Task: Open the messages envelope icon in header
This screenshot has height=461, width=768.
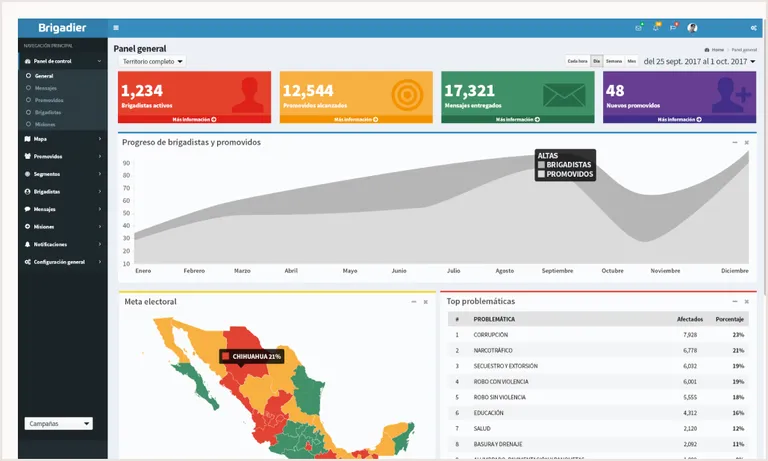Action: 639,28
